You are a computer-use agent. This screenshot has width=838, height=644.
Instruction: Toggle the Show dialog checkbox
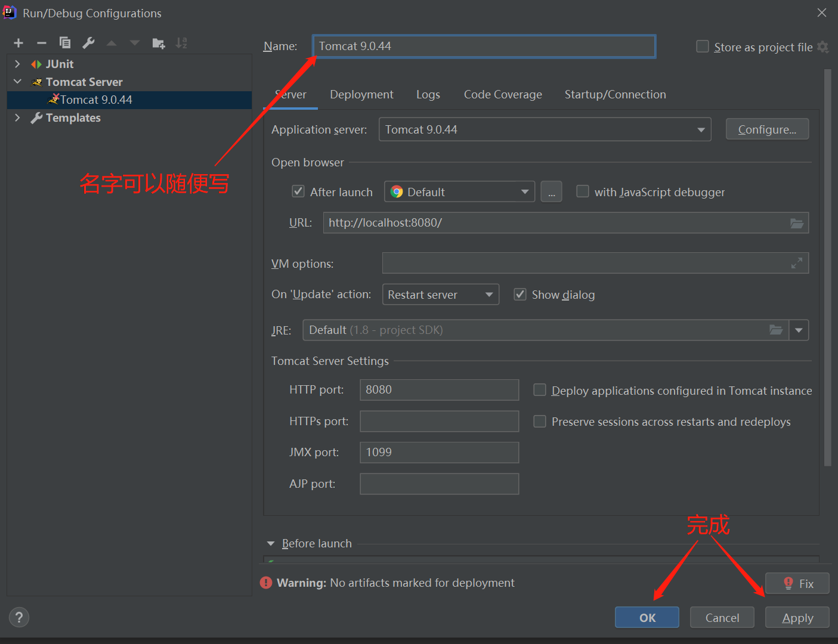[x=520, y=294]
